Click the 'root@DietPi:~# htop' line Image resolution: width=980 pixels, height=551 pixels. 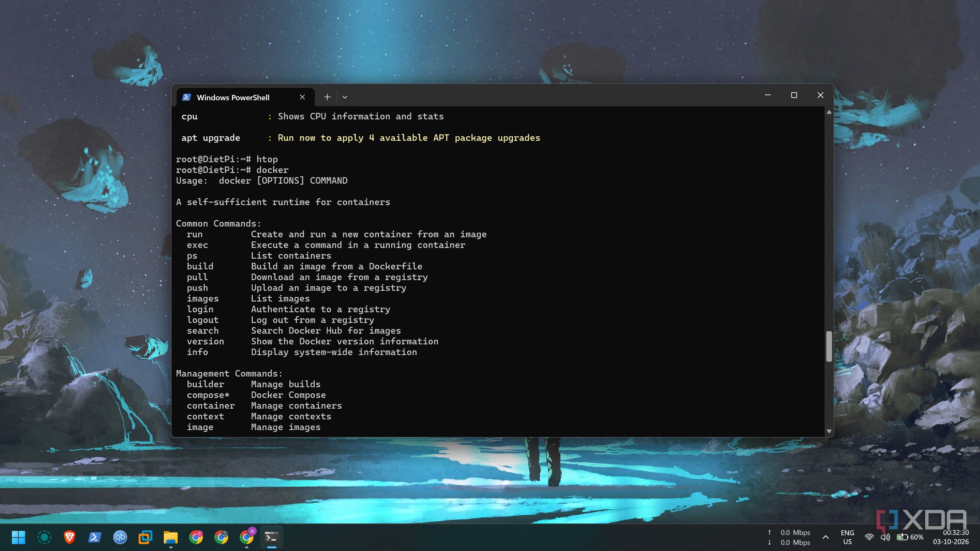click(x=227, y=159)
